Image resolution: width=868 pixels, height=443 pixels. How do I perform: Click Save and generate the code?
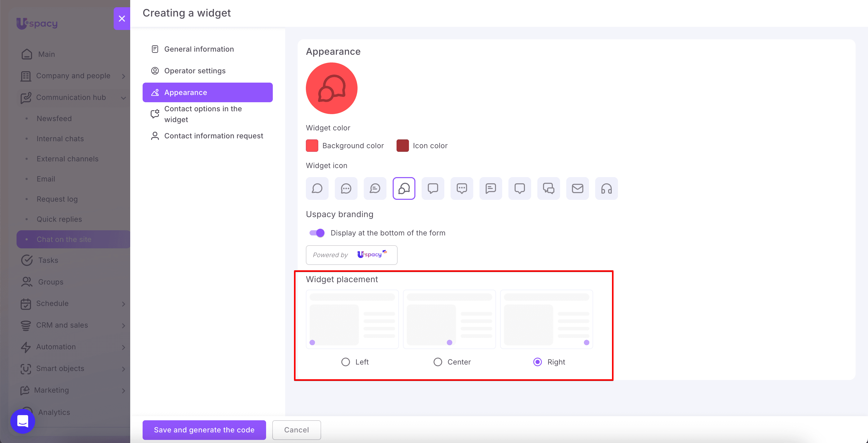click(x=204, y=430)
